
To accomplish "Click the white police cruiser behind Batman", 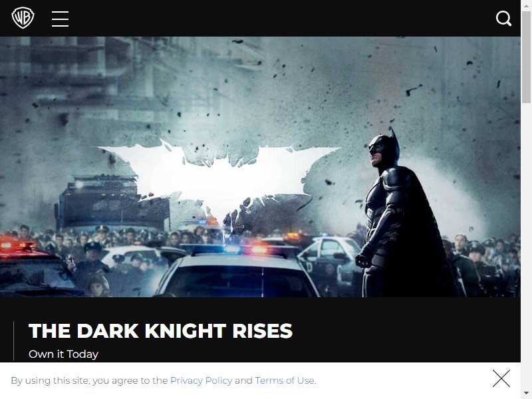I will (x=329, y=258).
